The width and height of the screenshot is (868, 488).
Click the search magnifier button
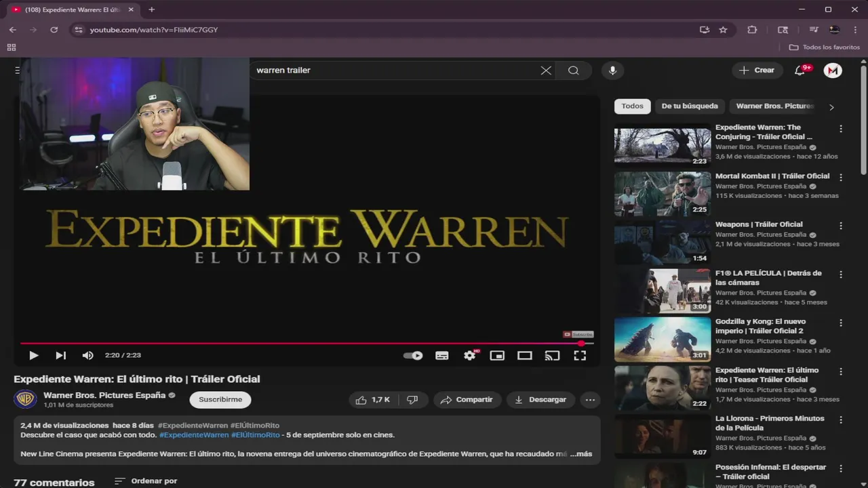click(x=574, y=70)
